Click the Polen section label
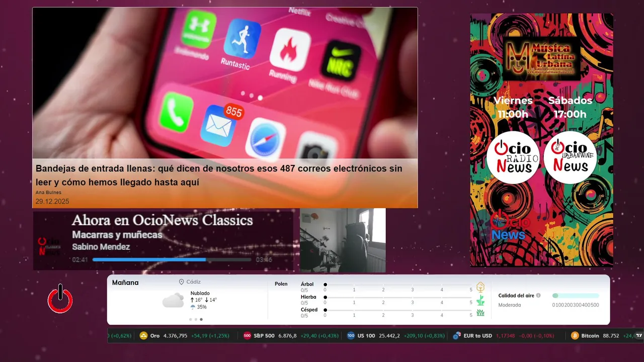This screenshot has width=644, height=362. coord(281,284)
